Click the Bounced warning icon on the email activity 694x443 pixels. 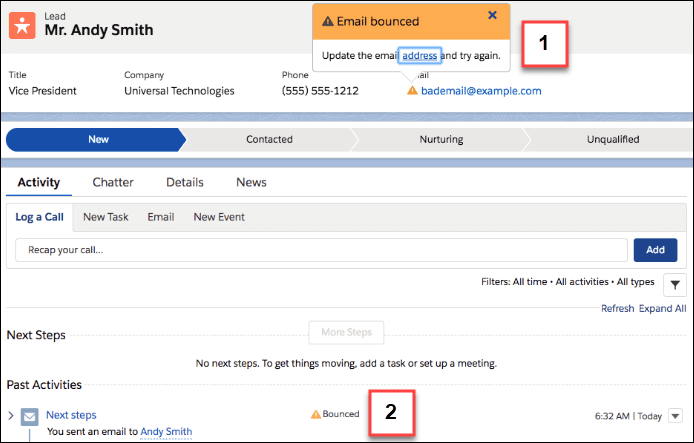pos(316,413)
